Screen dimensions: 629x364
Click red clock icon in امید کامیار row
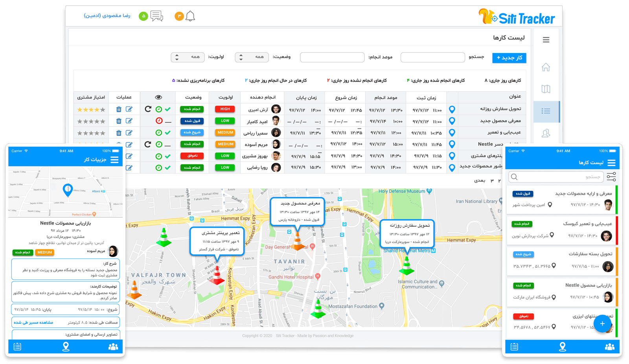(159, 121)
